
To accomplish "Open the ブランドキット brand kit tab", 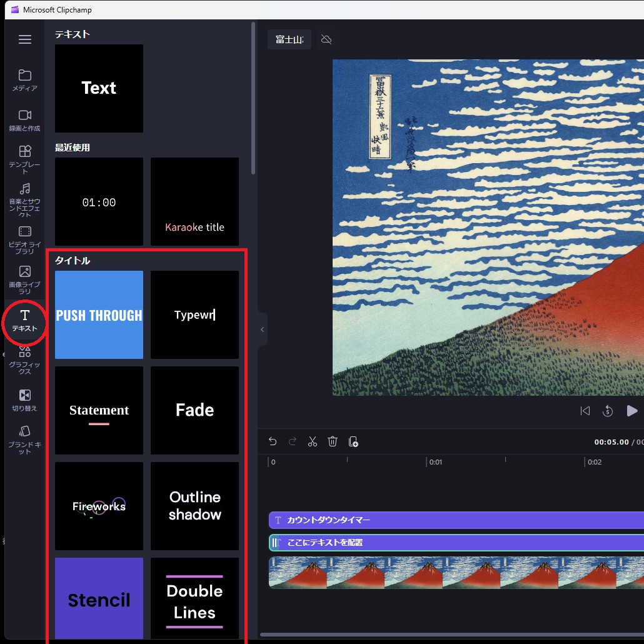I will pyautogui.click(x=24, y=440).
